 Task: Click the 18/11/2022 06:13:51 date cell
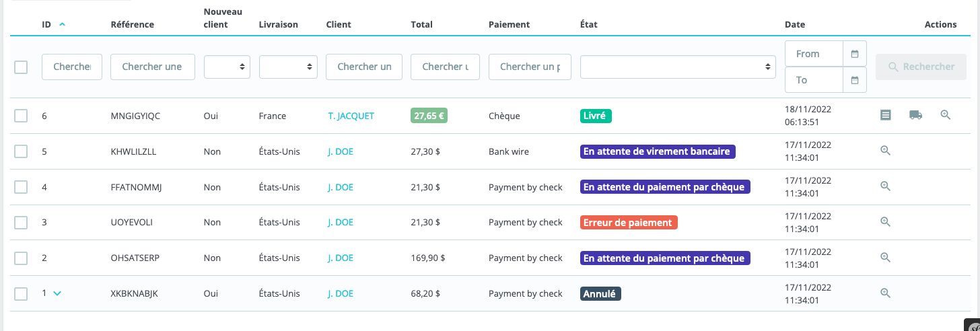point(808,116)
